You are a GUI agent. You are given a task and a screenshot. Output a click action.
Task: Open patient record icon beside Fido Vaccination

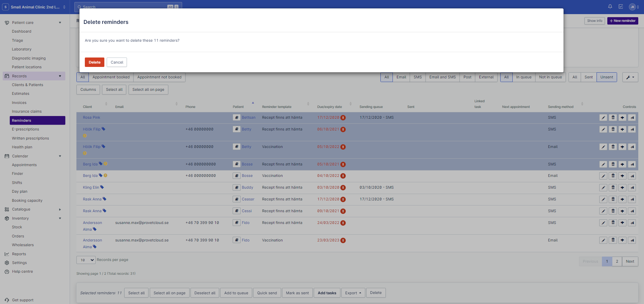(x=236, y=240)
